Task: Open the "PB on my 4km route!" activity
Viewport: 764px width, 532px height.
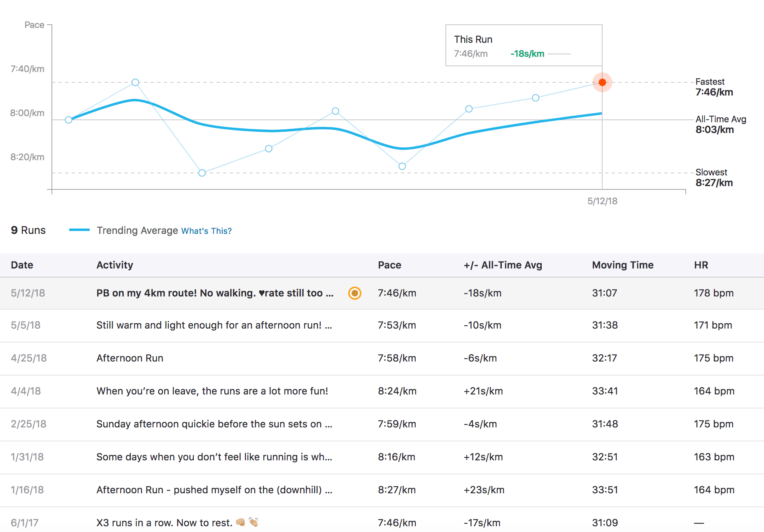Action: click(214, 293)
